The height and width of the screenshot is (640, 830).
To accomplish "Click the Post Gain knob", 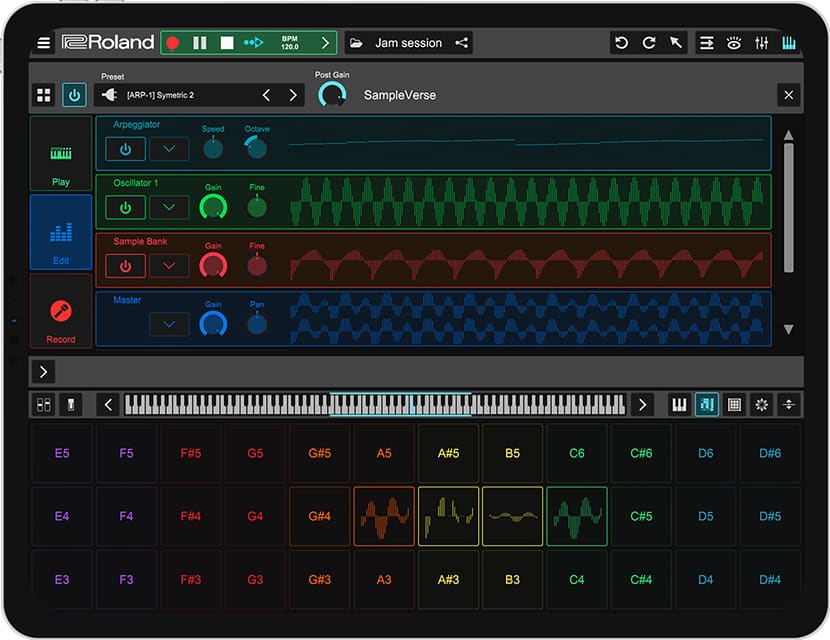I will pos(331,95).
